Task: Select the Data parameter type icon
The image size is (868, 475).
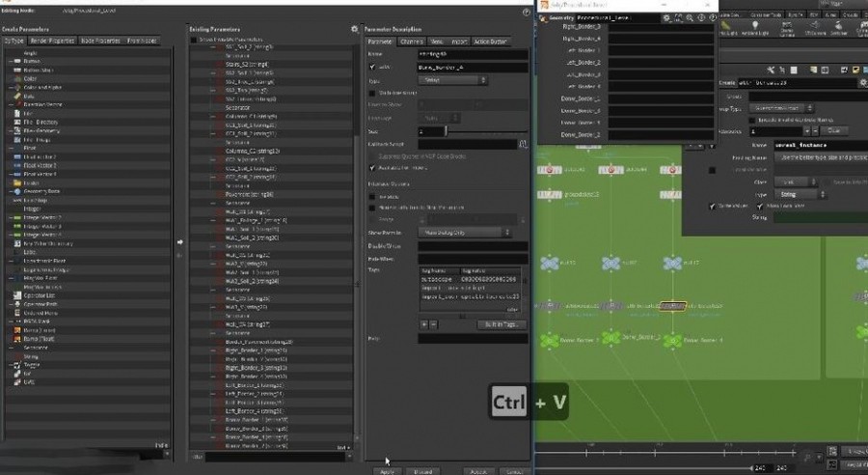Action: (17, 96)
